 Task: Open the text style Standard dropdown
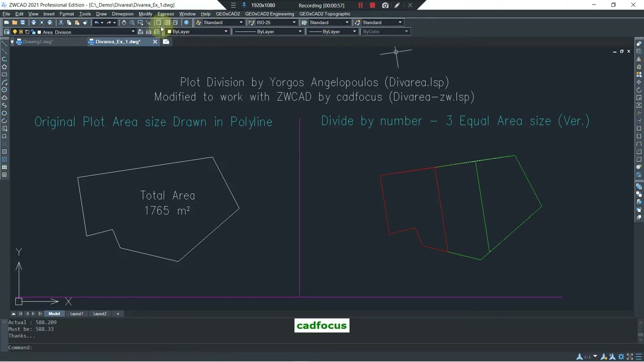tap(241, 22)
